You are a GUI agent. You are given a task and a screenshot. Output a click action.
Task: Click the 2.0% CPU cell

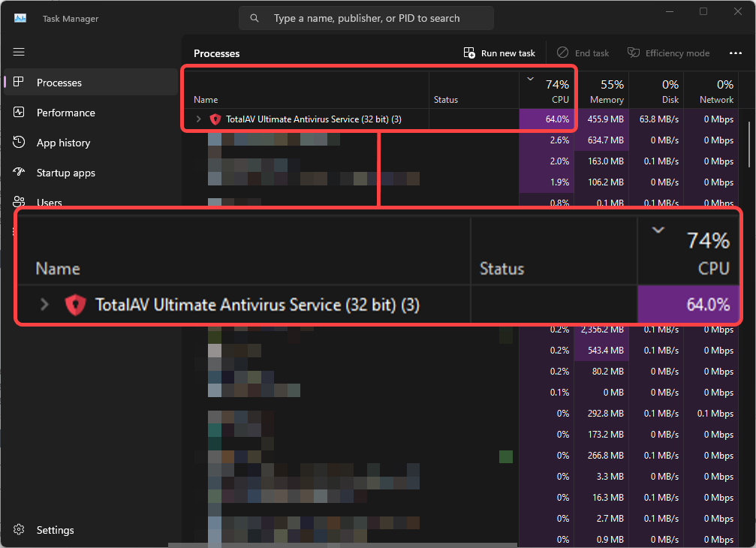[x=547, y=161]
